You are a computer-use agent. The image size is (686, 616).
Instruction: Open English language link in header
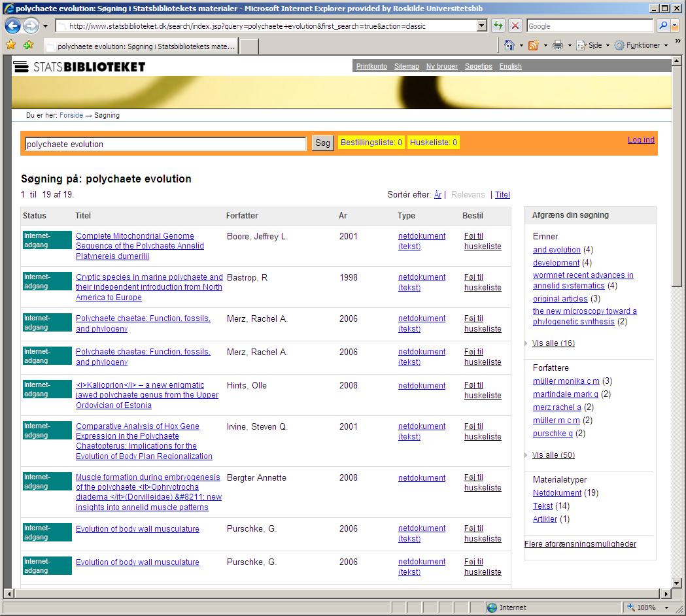(510, 66)
